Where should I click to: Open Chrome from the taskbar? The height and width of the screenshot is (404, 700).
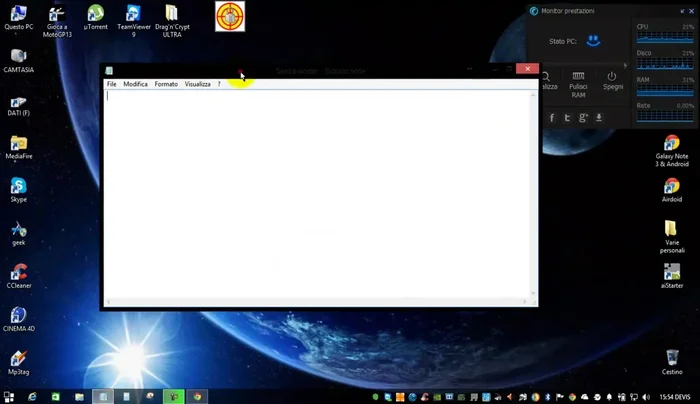[x=197, y=396]
